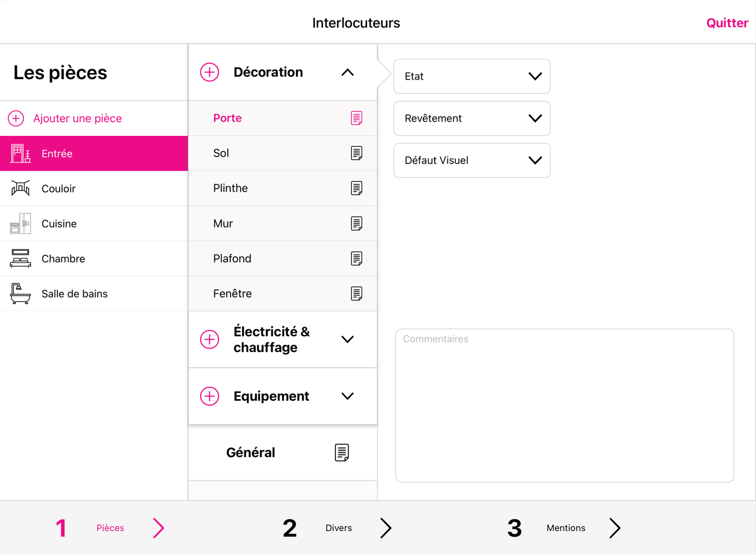Click the note icon next to Mur

pos(356,223)
